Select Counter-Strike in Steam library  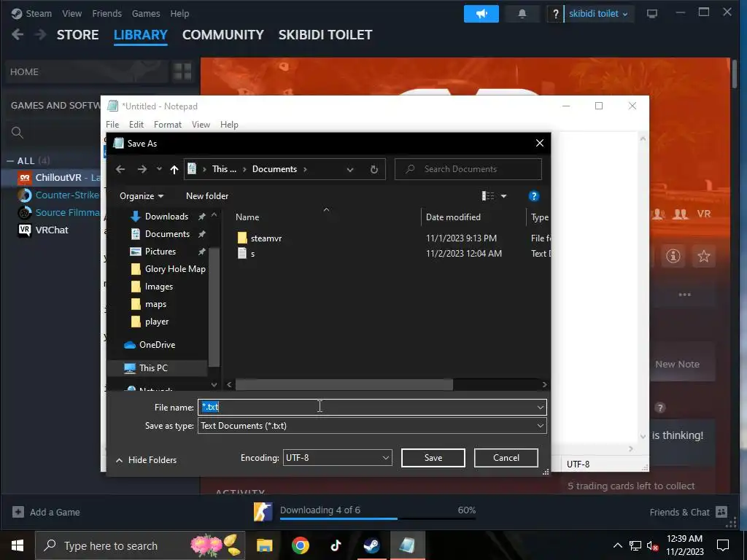click(58, 195)
